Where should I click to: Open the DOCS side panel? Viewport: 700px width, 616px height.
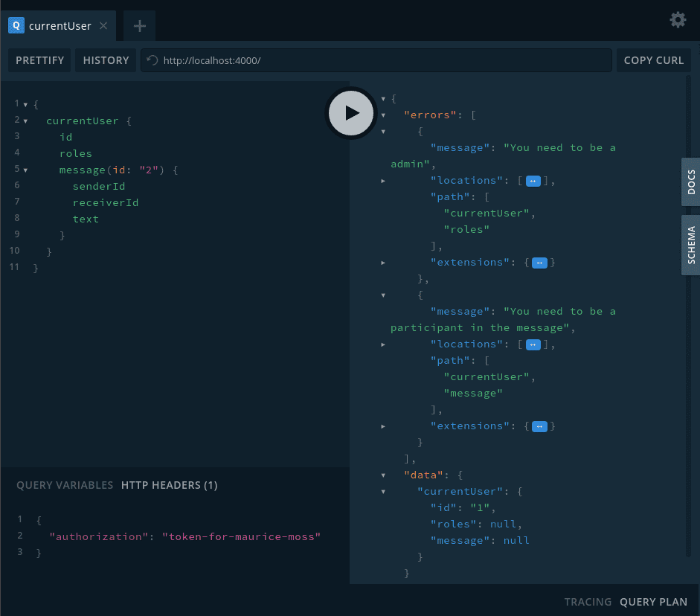coord(691,182)
